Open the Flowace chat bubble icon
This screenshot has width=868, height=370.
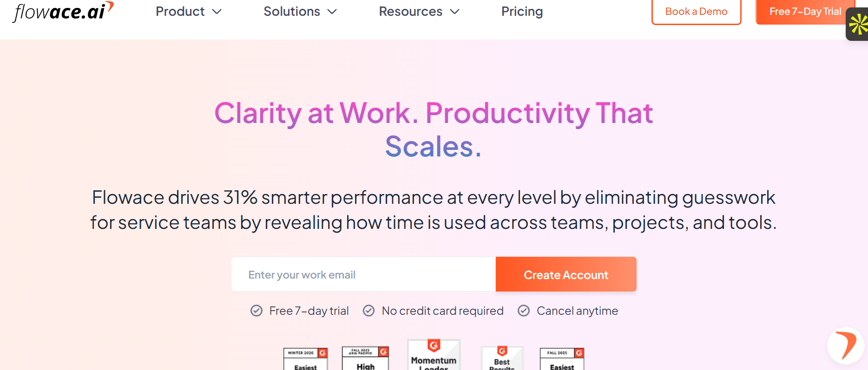846,346
